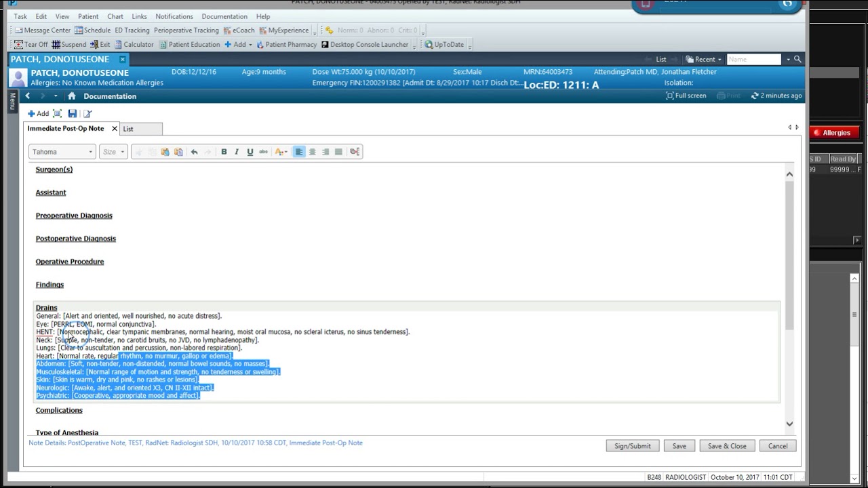Viewport: 868px width, 488px height.
Task: Switch to Immediate Post-Op Note tab
Action: 66,129
